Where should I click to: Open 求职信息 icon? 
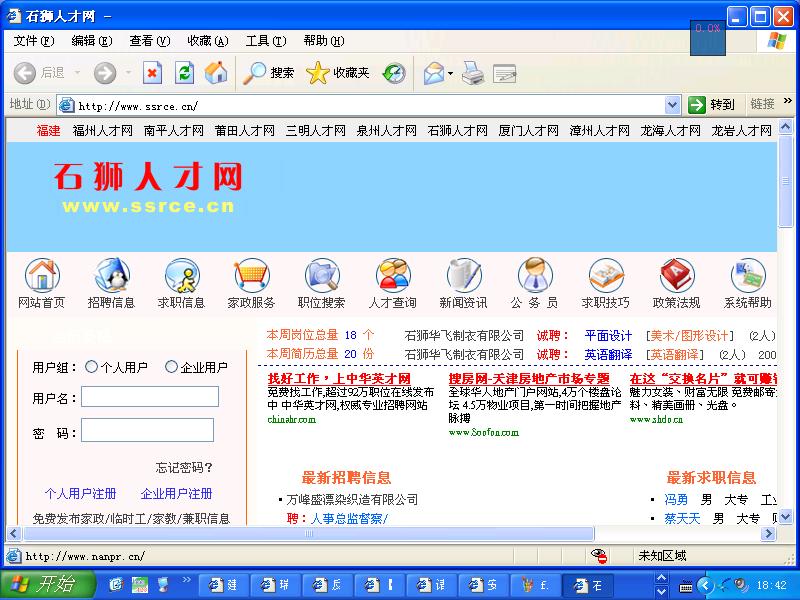182,276
